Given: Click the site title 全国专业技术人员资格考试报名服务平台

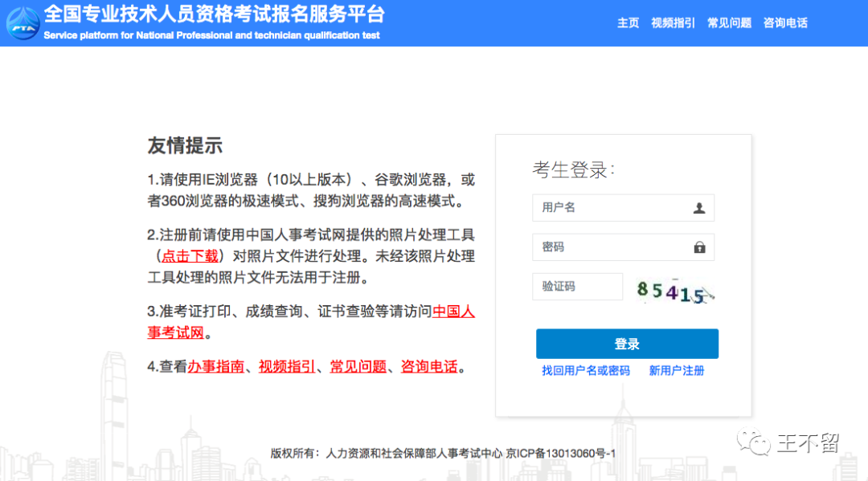Looking at the screenshot, I should 215,14.
